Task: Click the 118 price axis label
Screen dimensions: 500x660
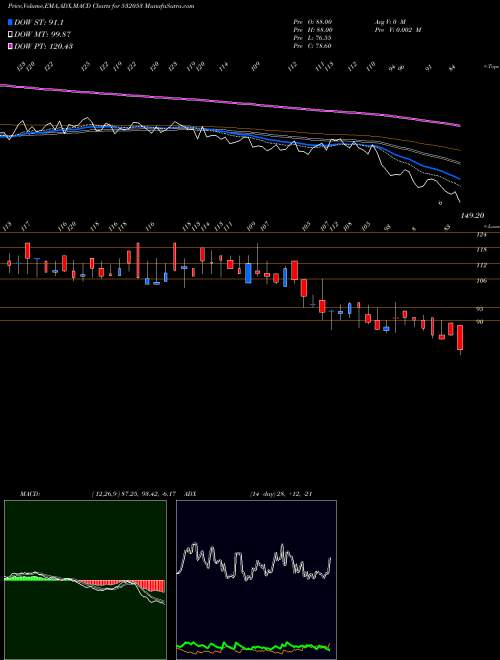Action: (481, 250)
